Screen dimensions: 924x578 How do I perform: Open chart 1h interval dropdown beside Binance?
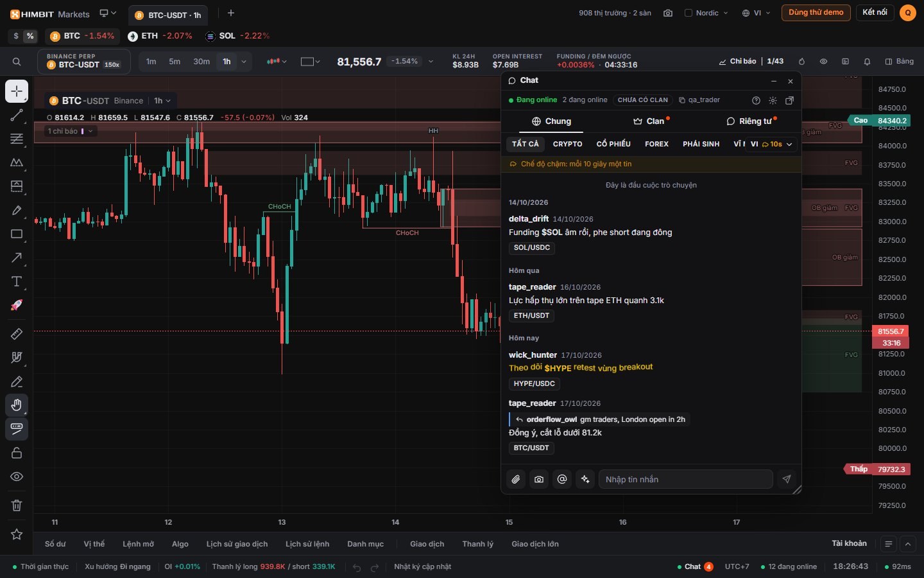tap(162, 101)
